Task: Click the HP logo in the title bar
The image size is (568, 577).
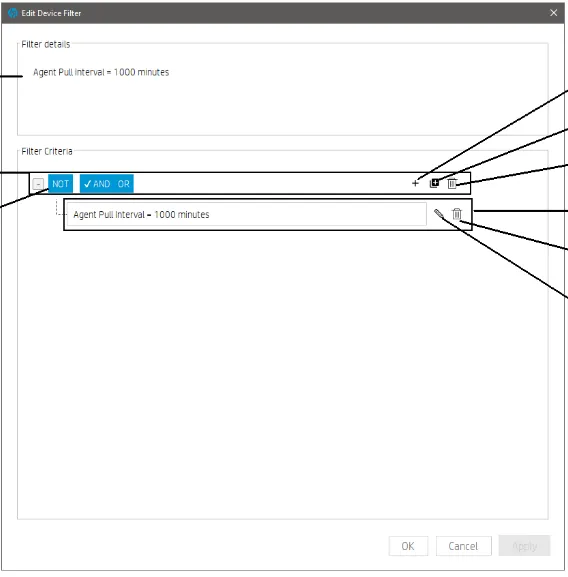Action: pos(13,13)
